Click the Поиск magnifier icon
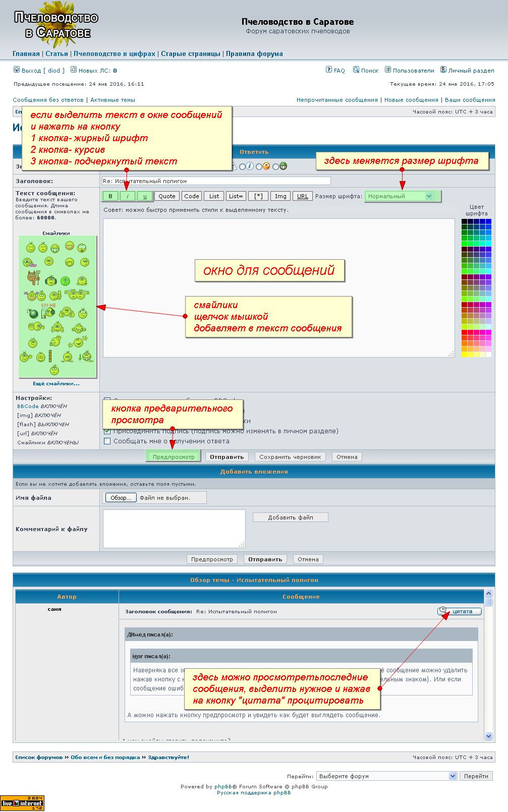Screen dimensions: 508x812 356,70
